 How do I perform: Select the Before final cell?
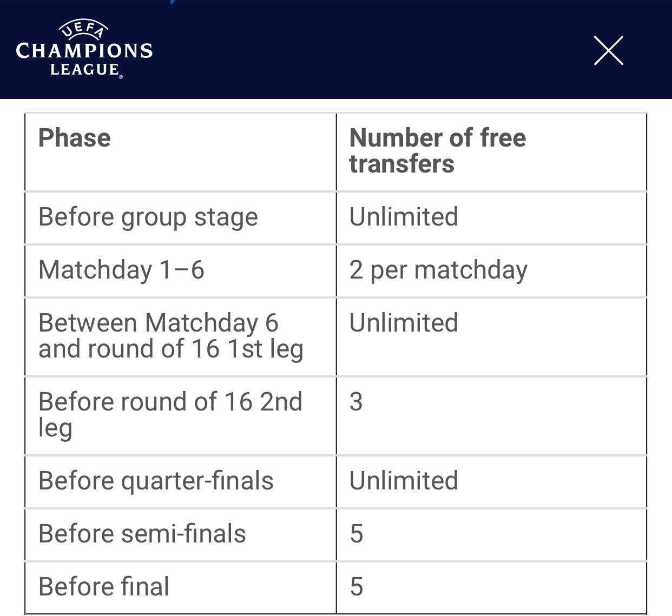181,587
